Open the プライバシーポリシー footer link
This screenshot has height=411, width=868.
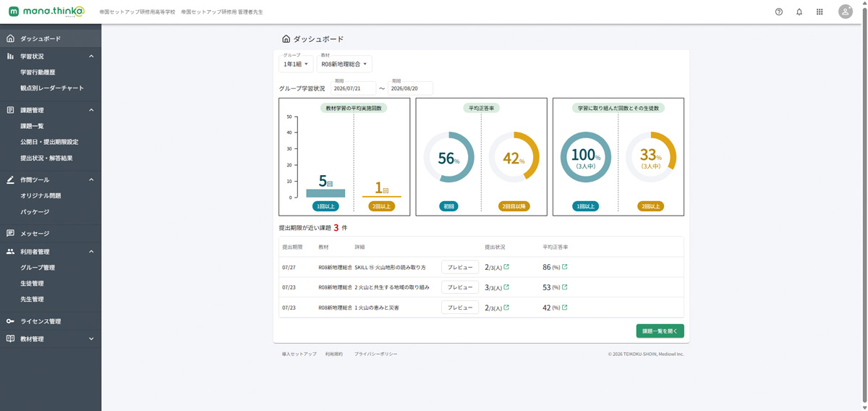click(x=375, y=354)
